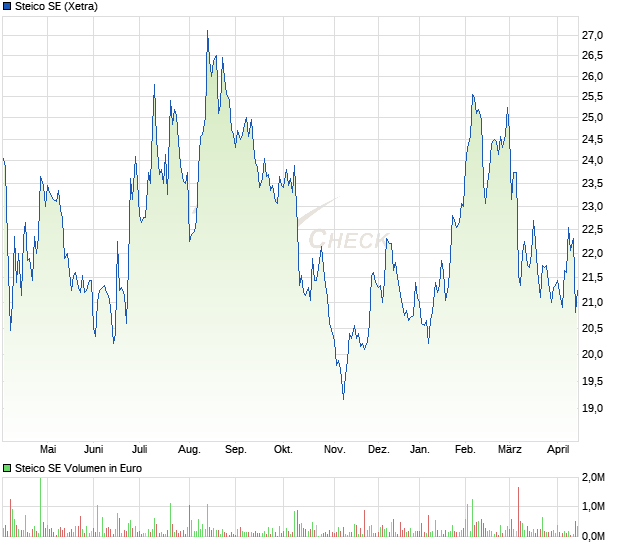
Task: Click the 27,0 price axis value
Action: 592,35
